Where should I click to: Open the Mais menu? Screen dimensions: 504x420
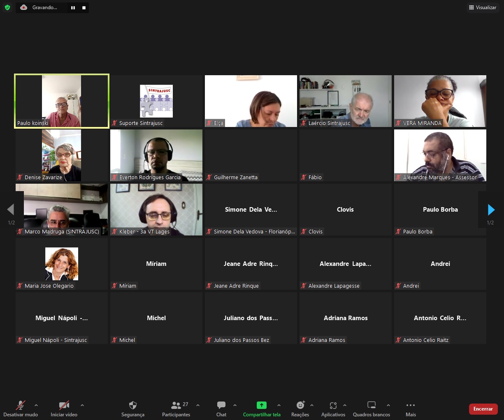tap(411, 408)
